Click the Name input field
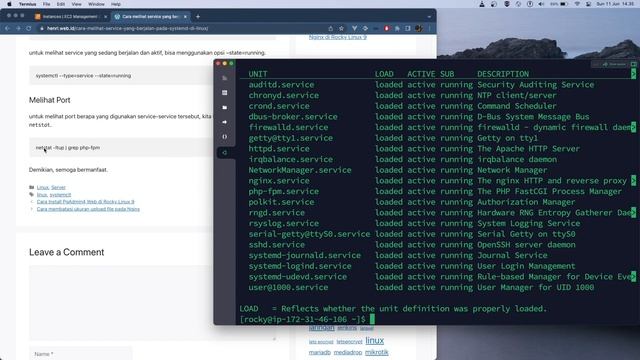The height and width of the screenshot is (360, 640). tap(81, 353)
